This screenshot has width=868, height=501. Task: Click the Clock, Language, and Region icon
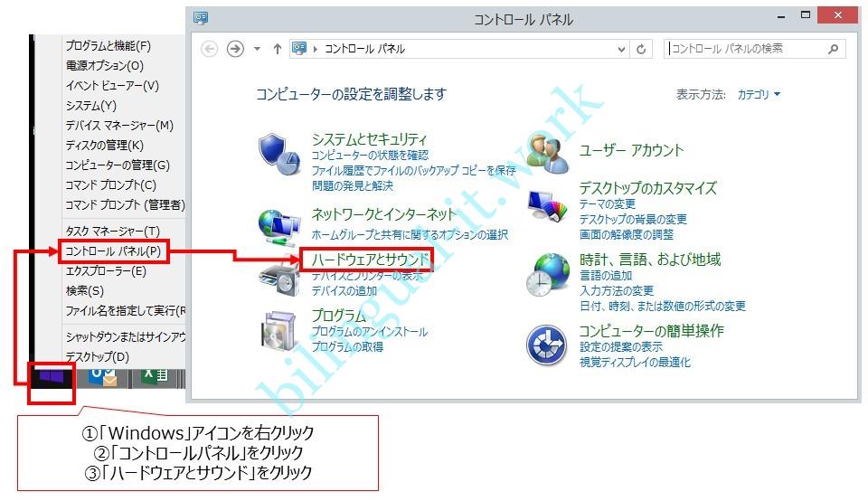point(548,274)
